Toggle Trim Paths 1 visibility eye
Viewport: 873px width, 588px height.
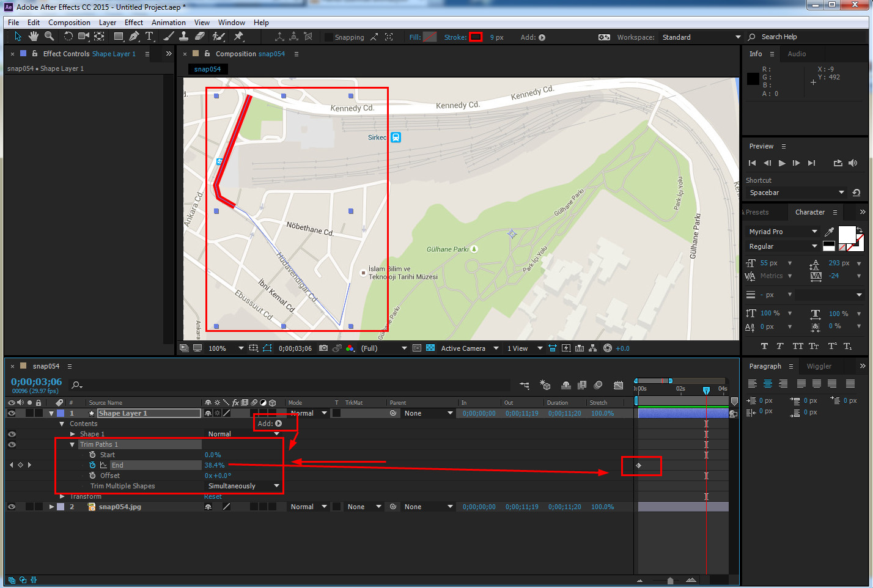point(12,444)
